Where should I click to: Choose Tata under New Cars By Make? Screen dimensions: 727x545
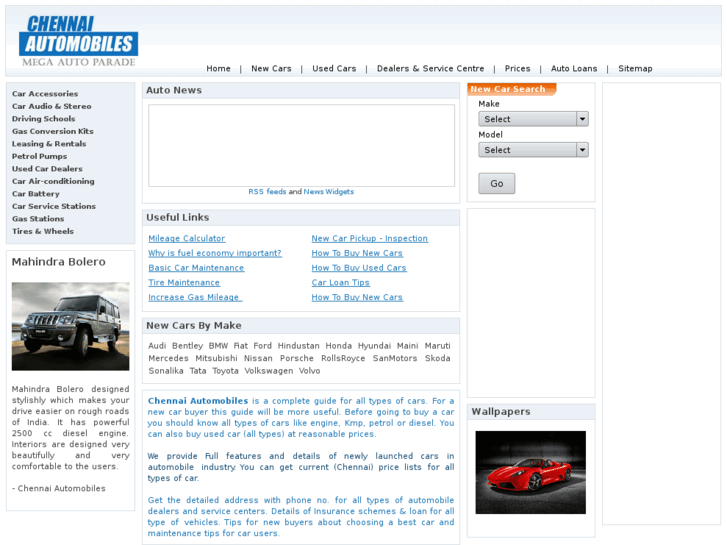tap(198, 371)
